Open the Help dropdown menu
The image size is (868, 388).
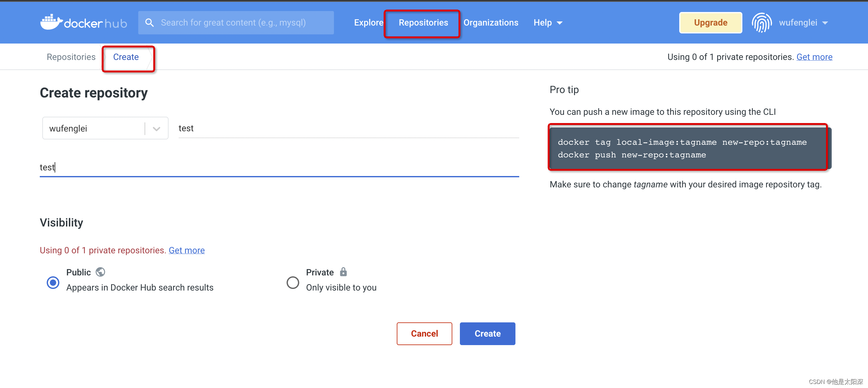[548, 23]
